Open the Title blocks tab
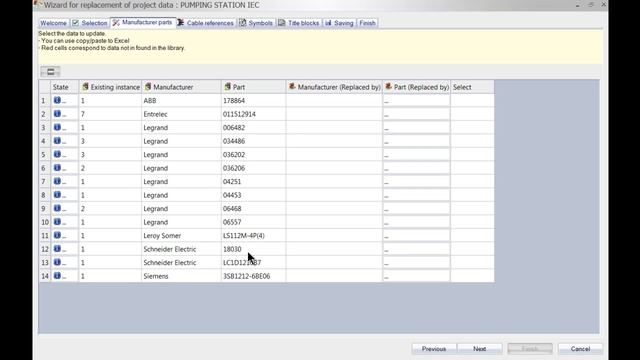Screen dimensions: 640x360 pyautogui.click(x=299, y=23)
